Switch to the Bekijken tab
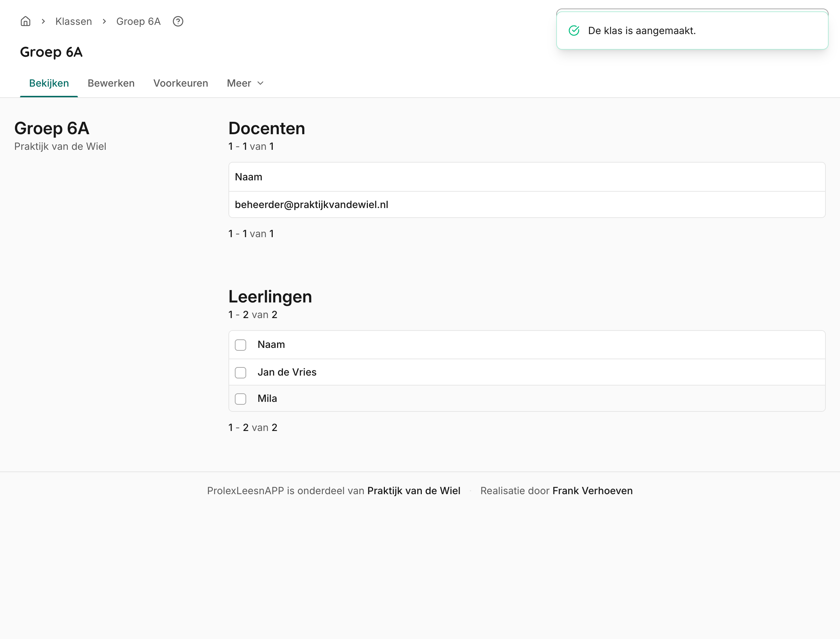 point(49,83)
